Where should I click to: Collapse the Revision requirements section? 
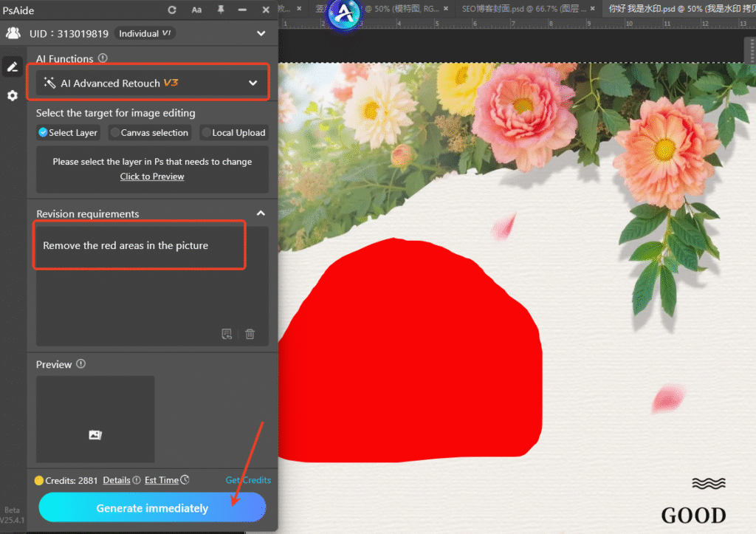click(261, 213)
